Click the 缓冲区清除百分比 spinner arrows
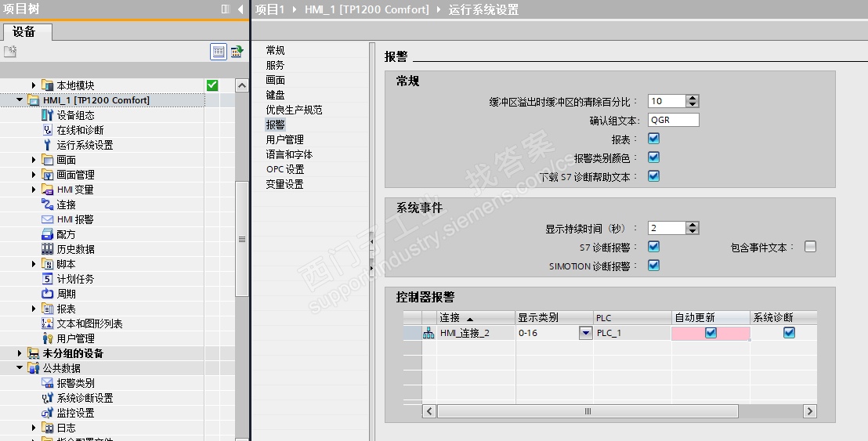868x441 pixels. point(693,101)
